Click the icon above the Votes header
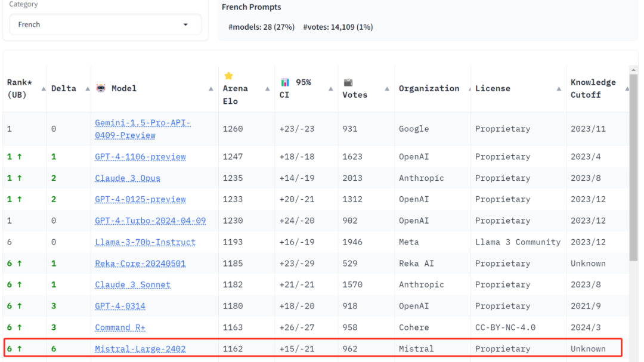The image size is (644, 362). [x=348, y=82]
